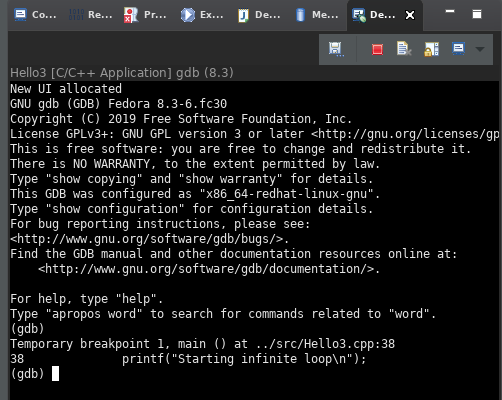Image resolution: width=502 pixels, height=400 pixels.
Task: Switch to the De... tab with J icon
Action: pyautogui.click(x=259, y=15)
